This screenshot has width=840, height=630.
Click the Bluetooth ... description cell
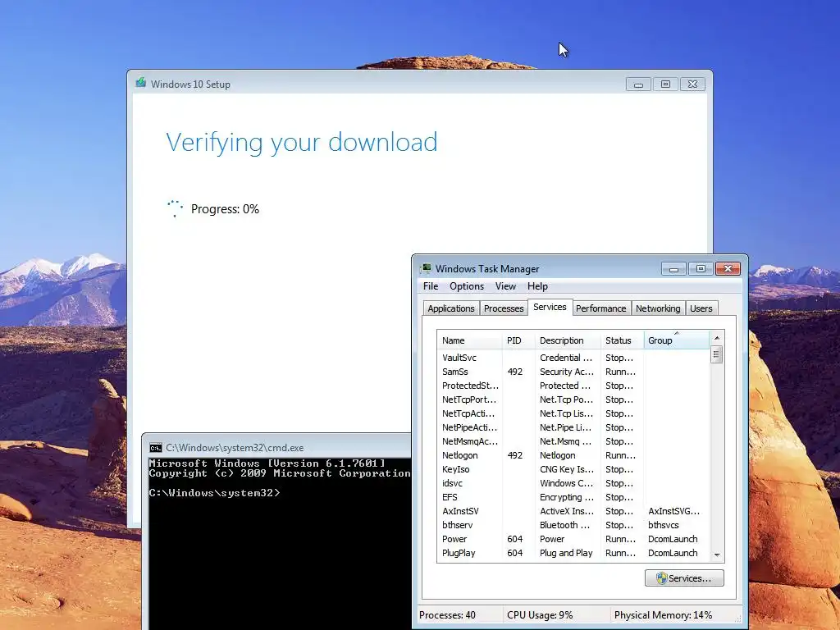pyautogui.click(x=565, y=525)
